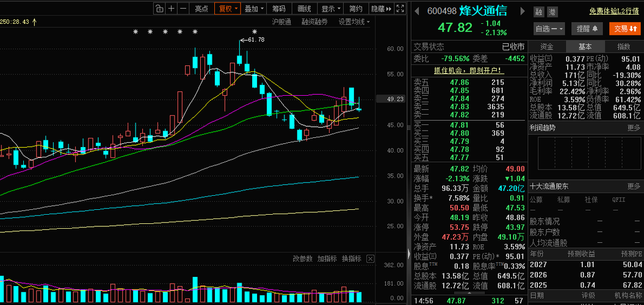Click the 2027 forecast earnings row

click(x=585, y=264)
